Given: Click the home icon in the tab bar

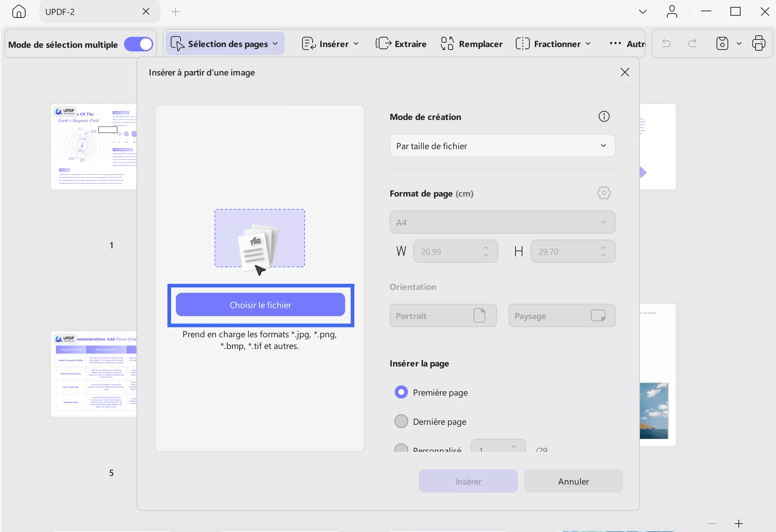Looking at the screenshot, I should tap(19, 12).
